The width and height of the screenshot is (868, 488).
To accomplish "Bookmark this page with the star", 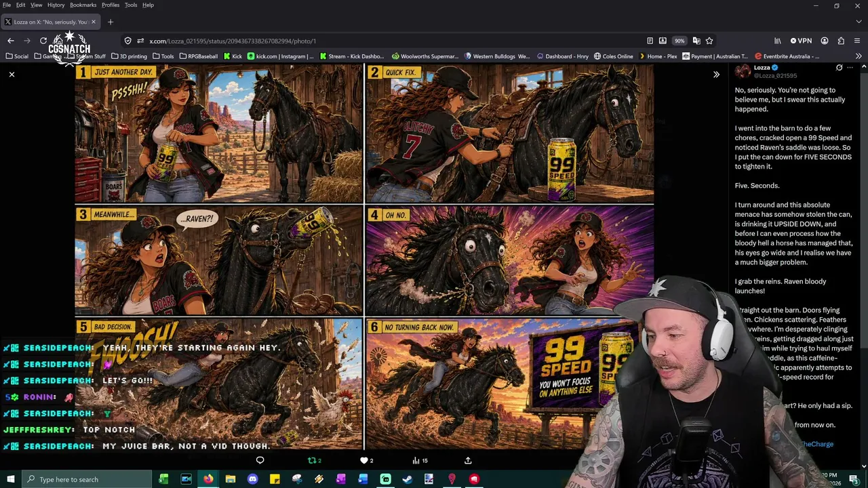I will click(709, 41).
